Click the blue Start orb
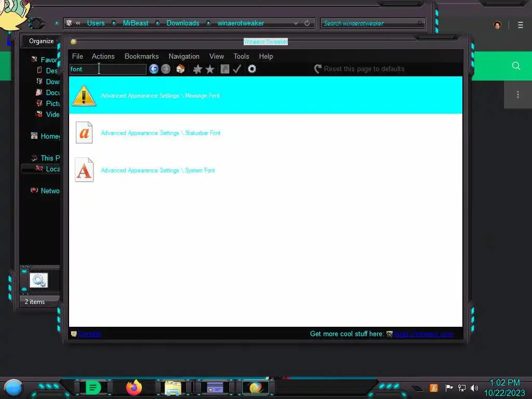Screen dimensions: 532x399 tap(13, 388)
